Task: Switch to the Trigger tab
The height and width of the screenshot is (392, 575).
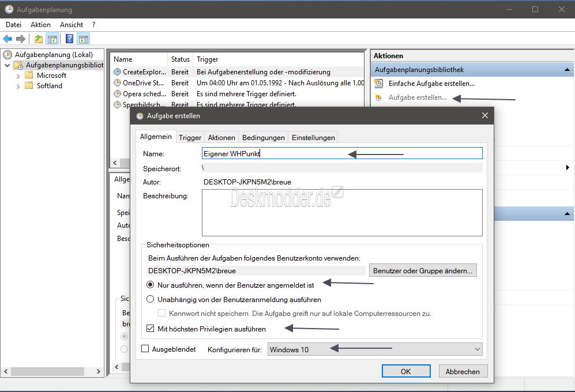Action: tap(190, 138)
